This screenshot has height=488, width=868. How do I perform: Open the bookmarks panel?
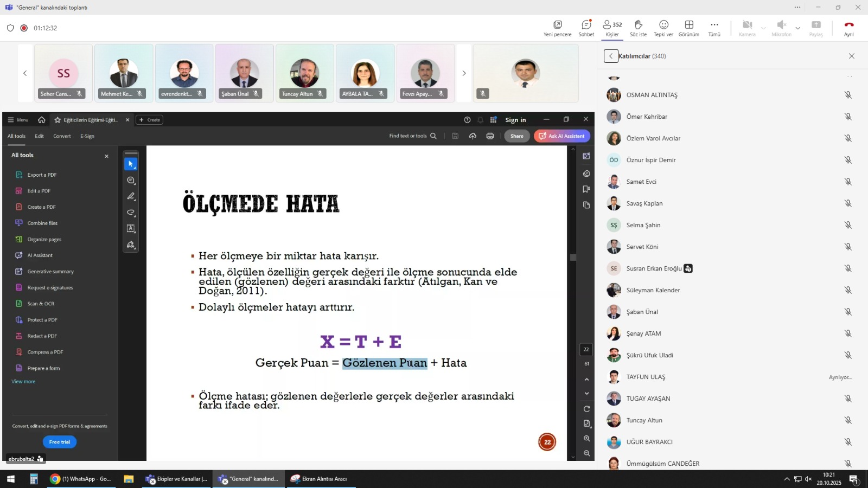586,189
